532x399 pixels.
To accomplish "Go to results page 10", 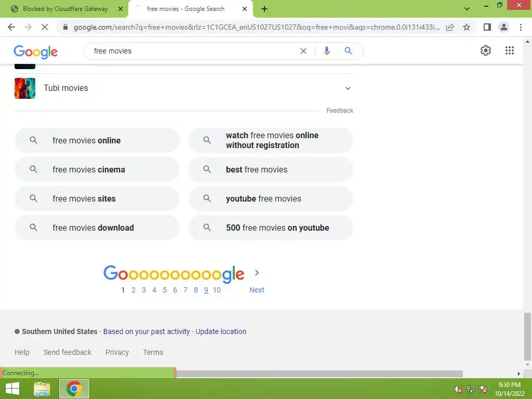I will pos(217,290).
